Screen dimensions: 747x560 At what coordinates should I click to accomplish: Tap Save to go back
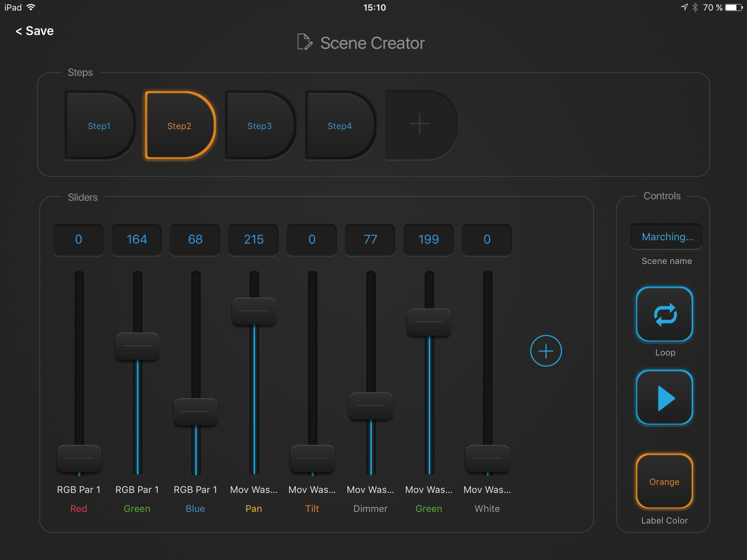coord(35,31)
